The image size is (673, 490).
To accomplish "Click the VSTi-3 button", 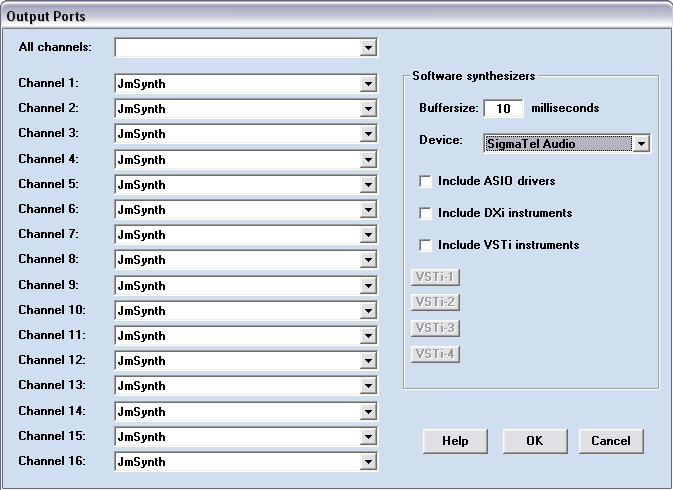I will point(435,328).
